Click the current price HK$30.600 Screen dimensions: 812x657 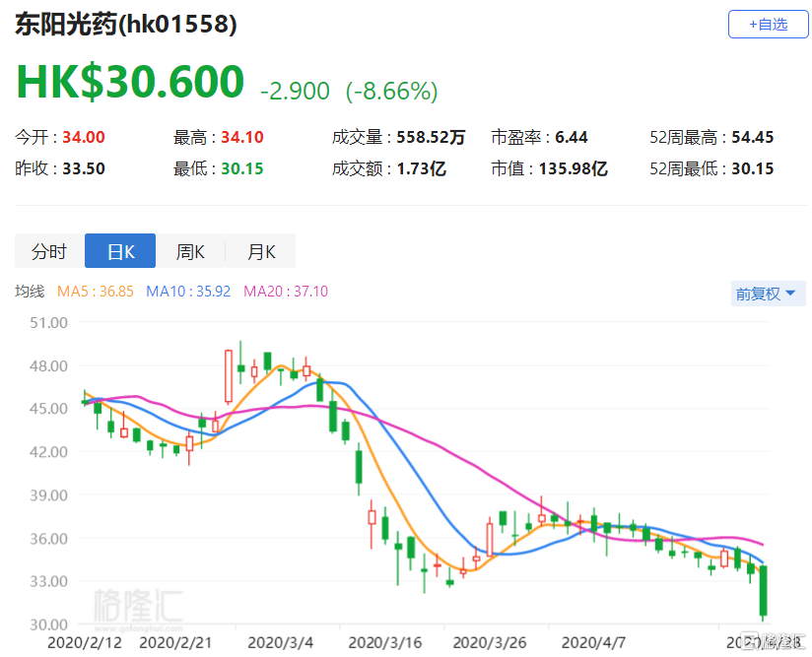click(x=130, y=82)
